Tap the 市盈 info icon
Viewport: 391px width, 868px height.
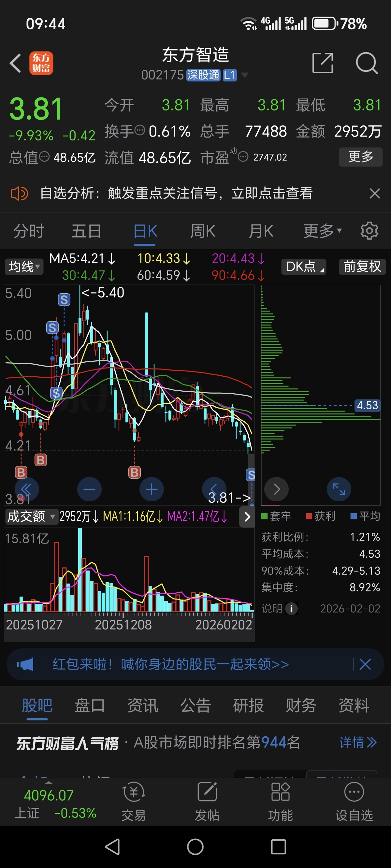tap(243, 157)
